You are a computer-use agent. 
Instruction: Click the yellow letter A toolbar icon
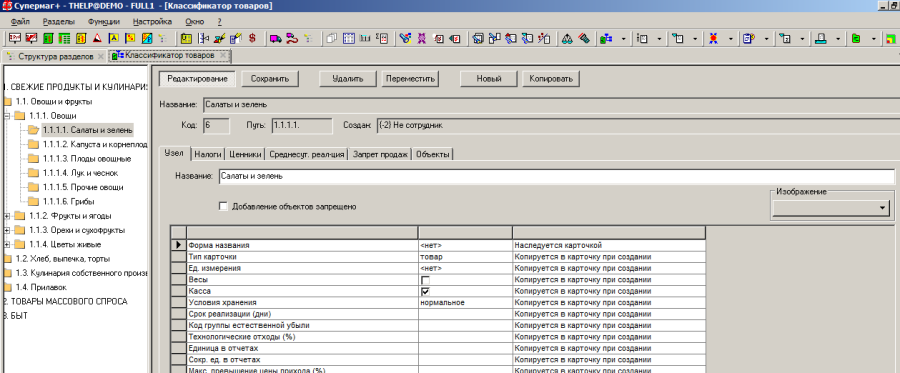click(x=114, y=38)
